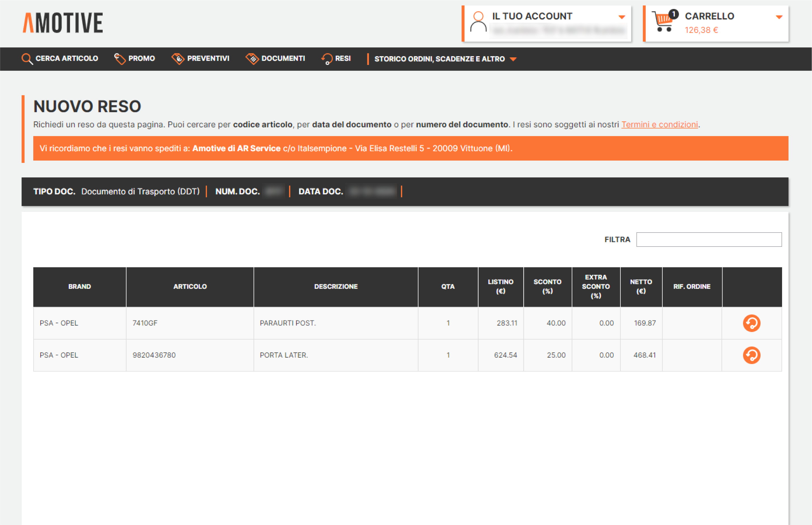Click the return arrow icon beside Resi
This screenshot has width=812, height=525.
pos(327,59)
